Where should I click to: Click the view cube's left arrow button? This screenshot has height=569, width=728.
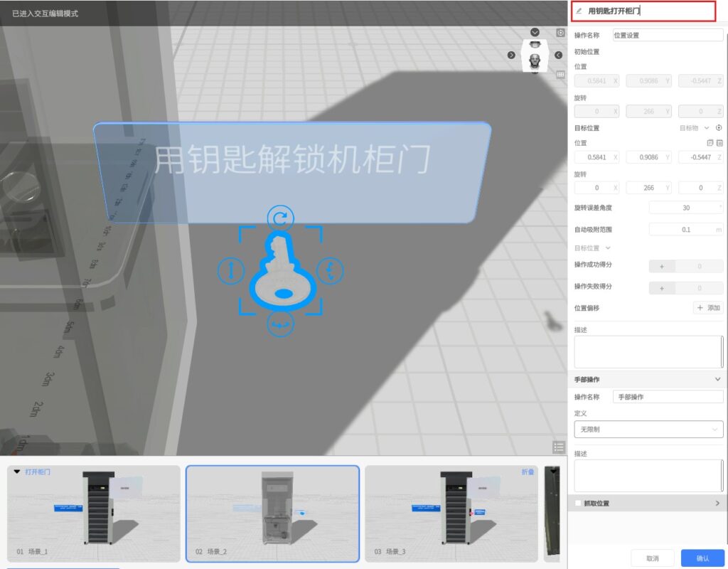point(511,55)
